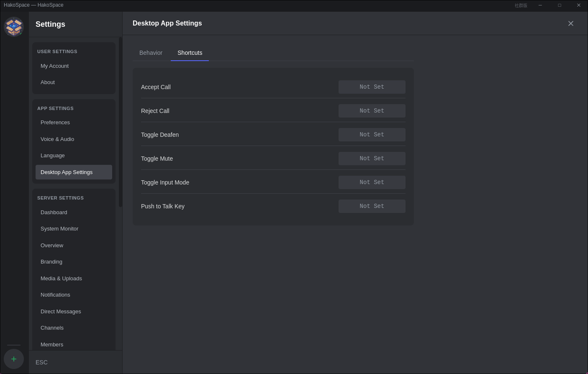Click the Toggle Input Mode shortcut field
The image size is (588, 374).
pos(372,182)
